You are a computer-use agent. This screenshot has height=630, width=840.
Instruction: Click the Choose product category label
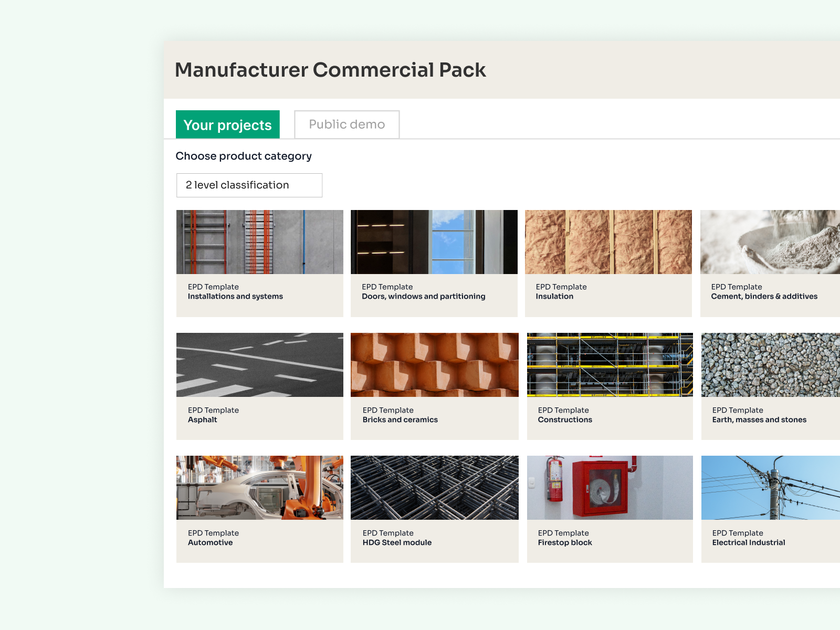click(244, 156)
